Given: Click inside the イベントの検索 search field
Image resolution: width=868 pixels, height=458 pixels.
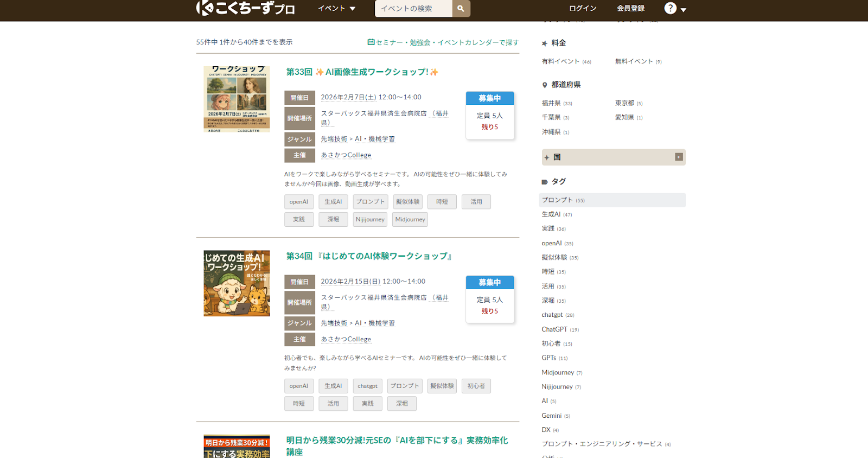Looking at the screenshot, I should [413, 9].
